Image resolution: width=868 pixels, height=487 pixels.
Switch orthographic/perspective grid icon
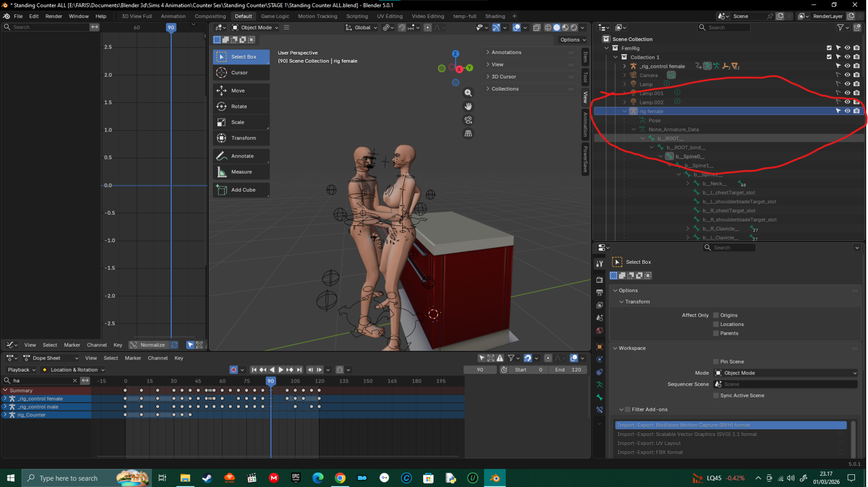coord(468,134)
